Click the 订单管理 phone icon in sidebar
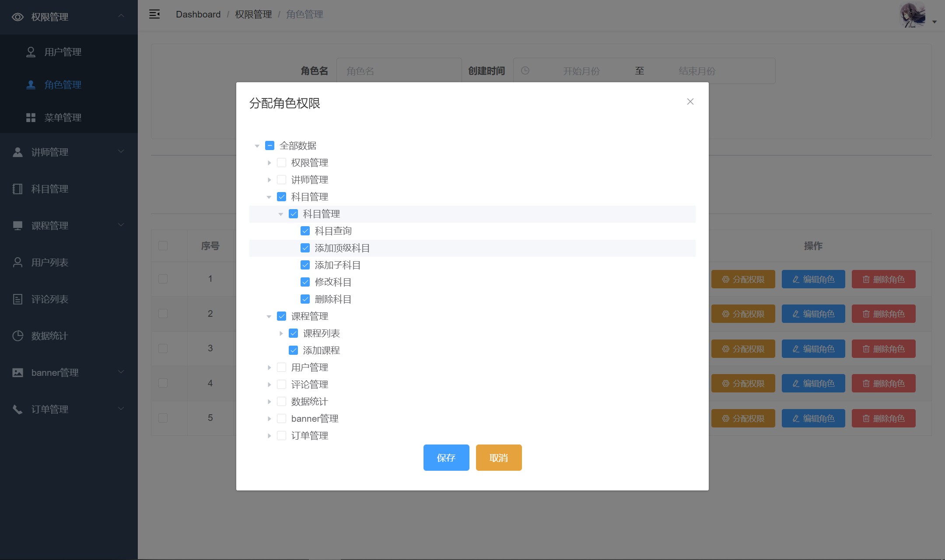 pos(17,409)
